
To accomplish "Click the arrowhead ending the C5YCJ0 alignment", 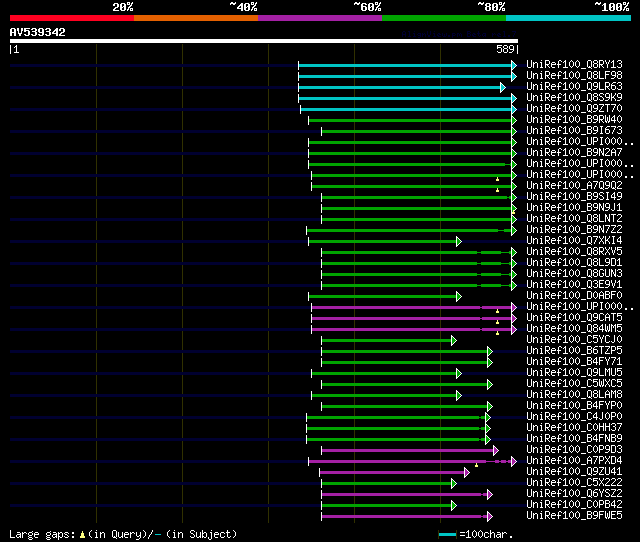I will tap(454, 340).
